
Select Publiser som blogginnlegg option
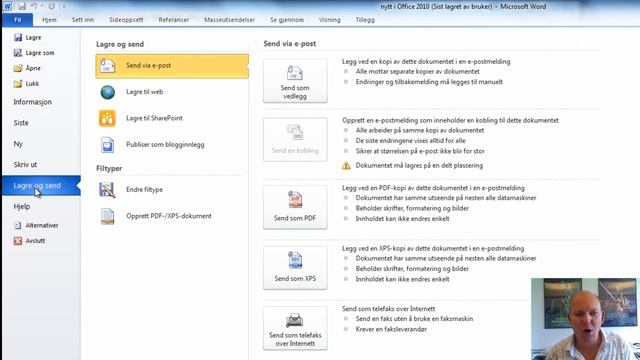pos(165,144)
